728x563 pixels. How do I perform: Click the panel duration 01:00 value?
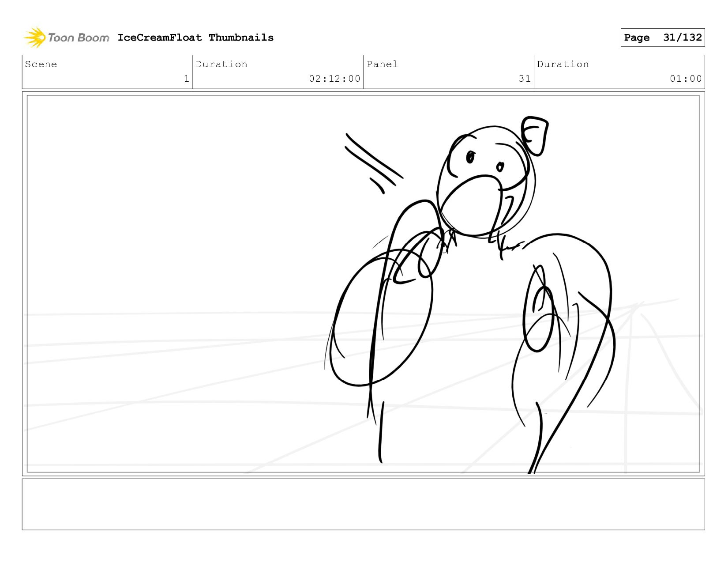(686, 79)
